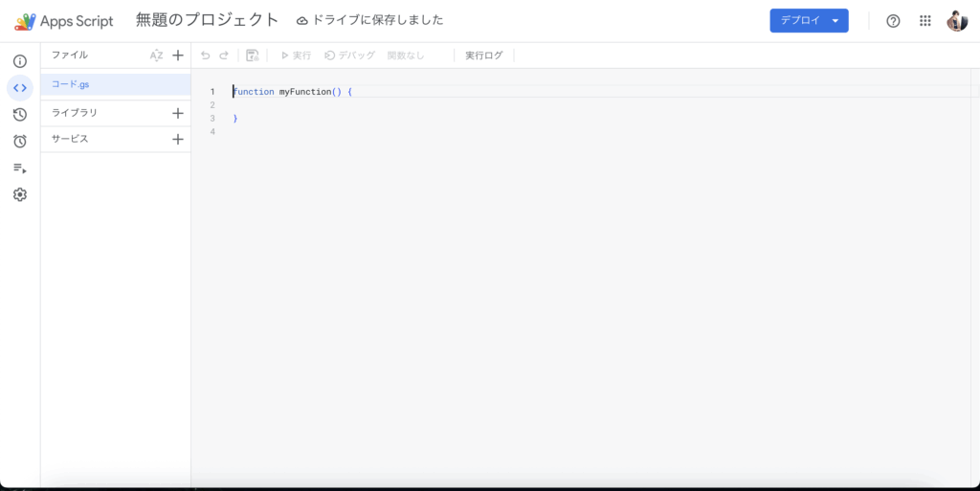Click the function keyword in code
The width and height of the screenshot is (980, 491).
click(253, 92)
